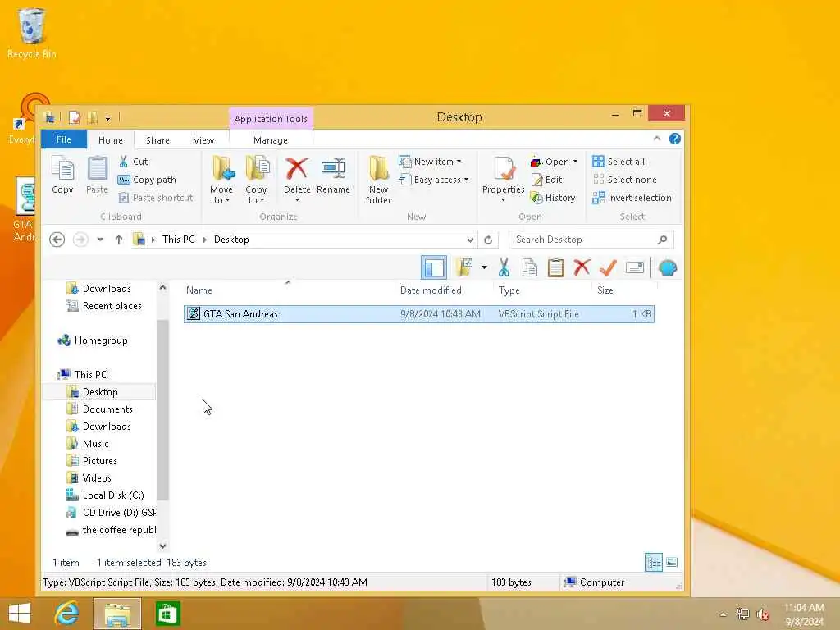
Task: Click the Properties ribbon button
Action: [503, 180]
